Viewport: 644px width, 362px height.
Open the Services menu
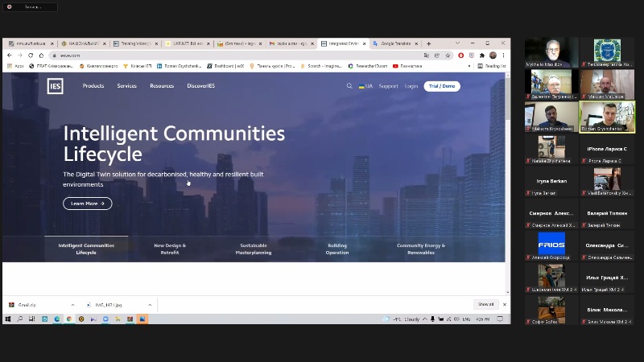pyautogui.click(x=126, y=86)
